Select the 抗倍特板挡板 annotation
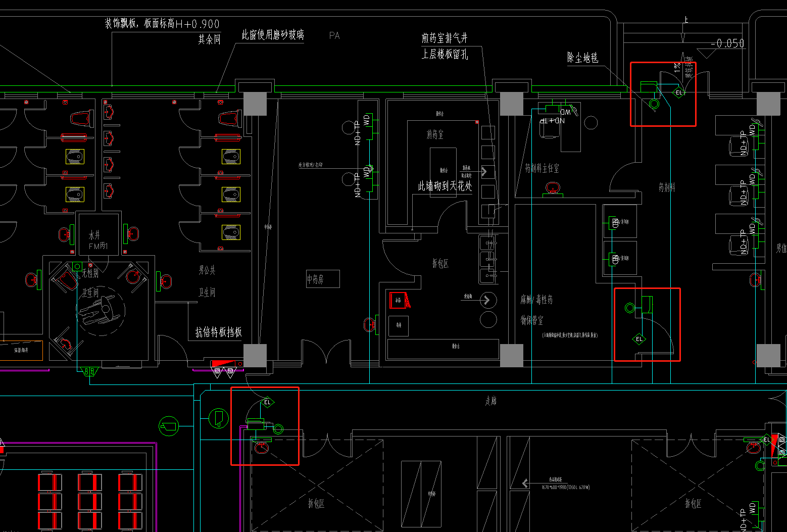The width and height of the screenshot is (787, 532). 219,332
